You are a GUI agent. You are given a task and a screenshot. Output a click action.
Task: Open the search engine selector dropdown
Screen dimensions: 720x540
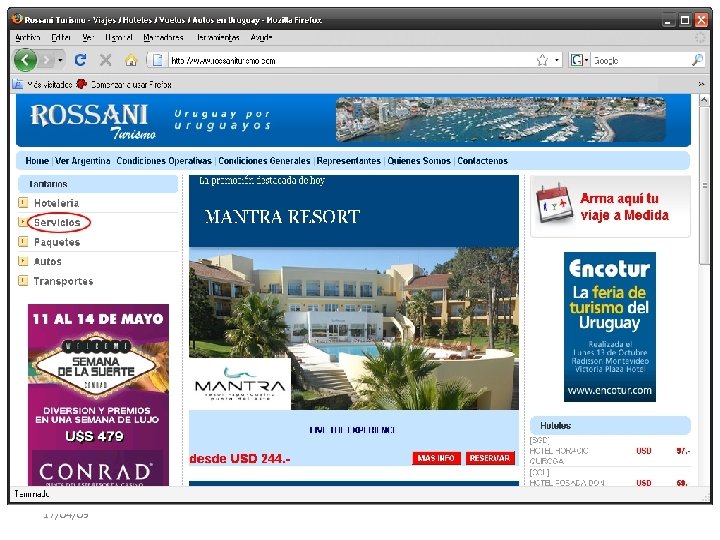point(579,60)
